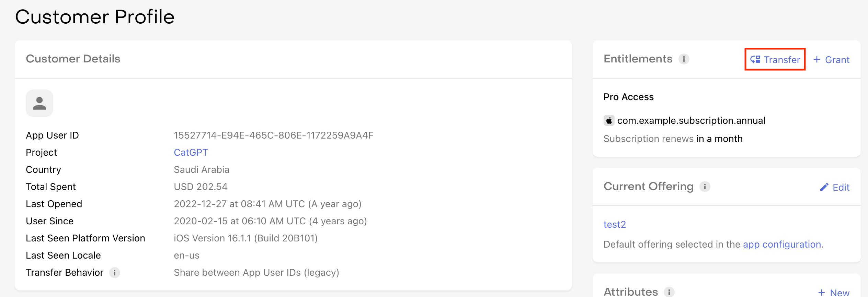This screenshot has width=868, height=297.
Task: Open the Entitlements info icon
Action: (684, 59)
